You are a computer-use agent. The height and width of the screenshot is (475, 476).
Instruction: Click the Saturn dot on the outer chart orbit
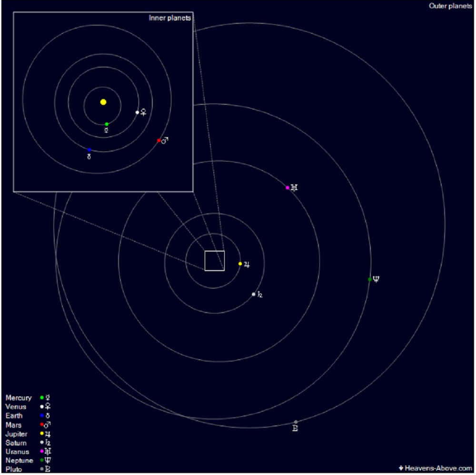[x=254, y=294]
